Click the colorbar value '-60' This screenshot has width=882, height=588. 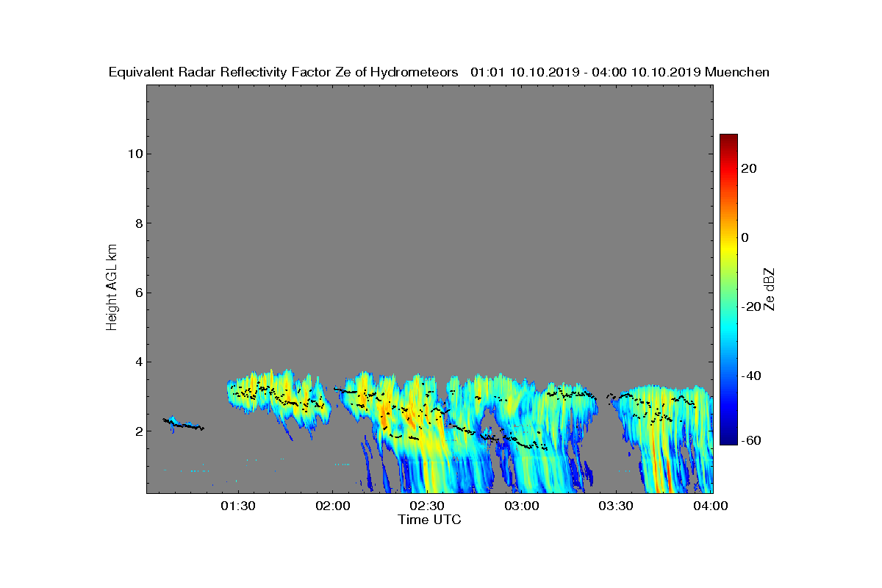(752, 440)
